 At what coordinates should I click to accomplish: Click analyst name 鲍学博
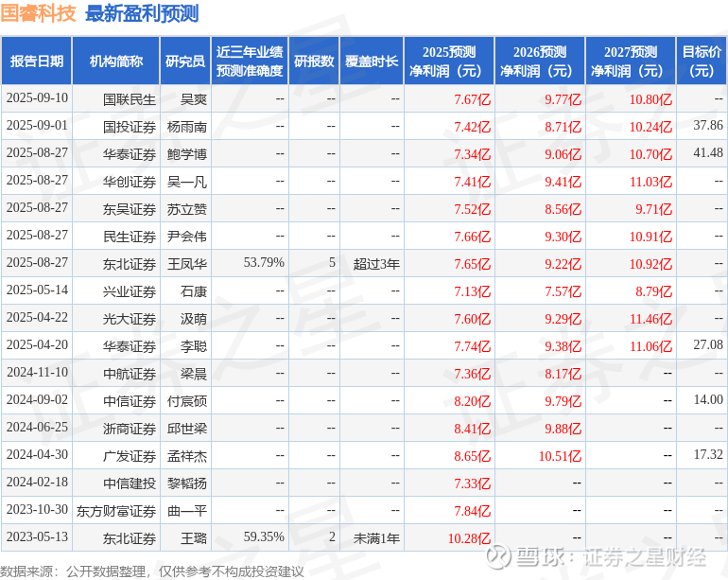pyautogui.click(x=187, y=154)
